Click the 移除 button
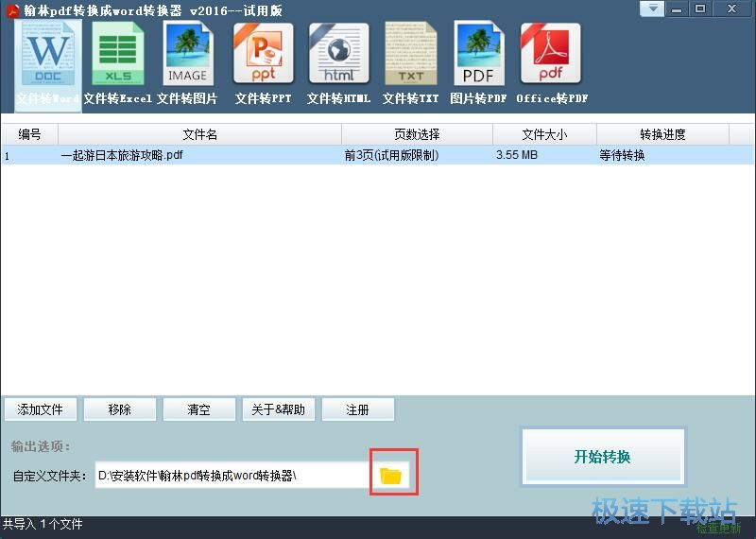The image size is (756, 539). (120, 409)
